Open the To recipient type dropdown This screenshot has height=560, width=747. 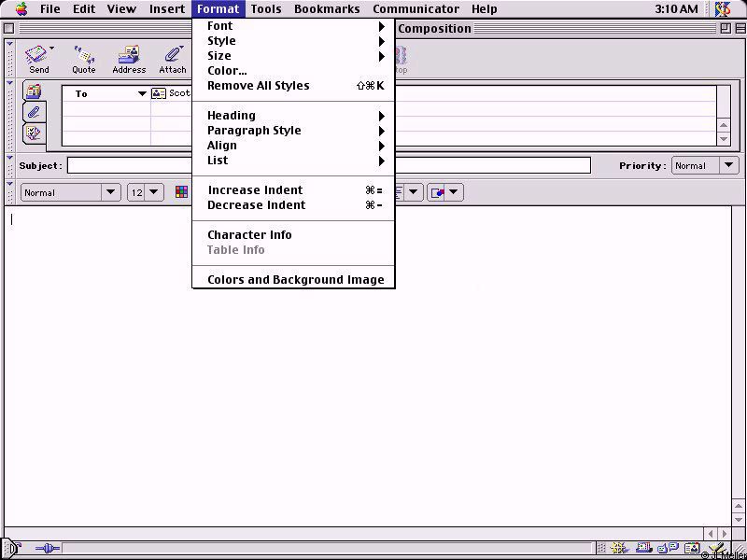tap(142, 94)
